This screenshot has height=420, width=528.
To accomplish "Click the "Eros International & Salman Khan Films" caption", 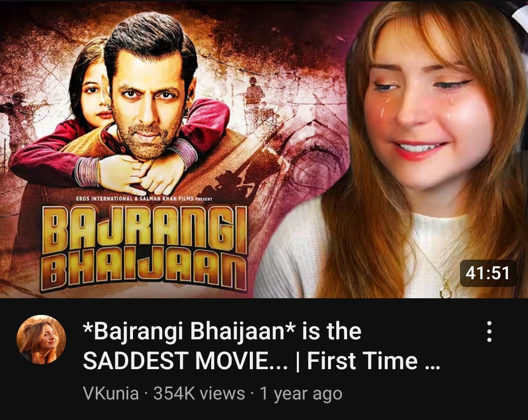I will [x=144, y=199].
